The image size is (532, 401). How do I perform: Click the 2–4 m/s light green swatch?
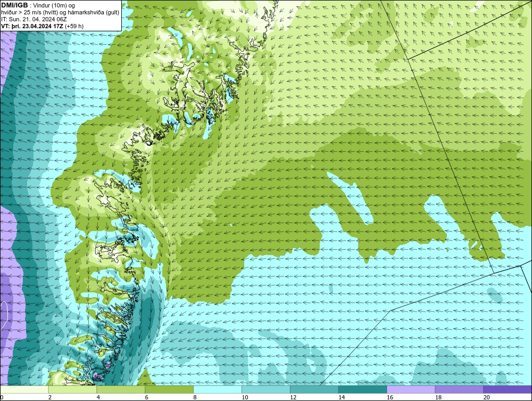coord(72,389)
